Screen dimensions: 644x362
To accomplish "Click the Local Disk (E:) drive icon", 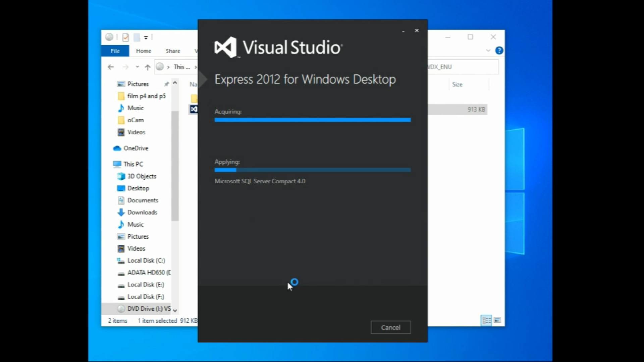I will pos(121,286).
